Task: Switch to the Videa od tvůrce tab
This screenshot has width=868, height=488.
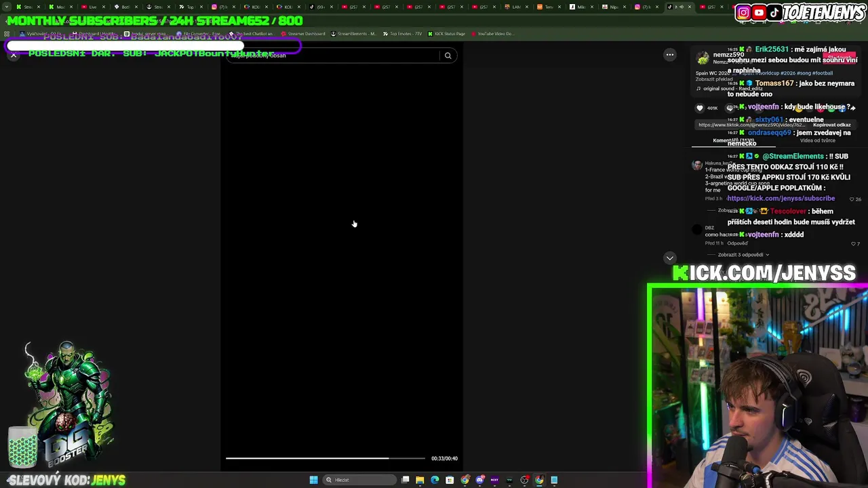Action: tap(817, 140)
